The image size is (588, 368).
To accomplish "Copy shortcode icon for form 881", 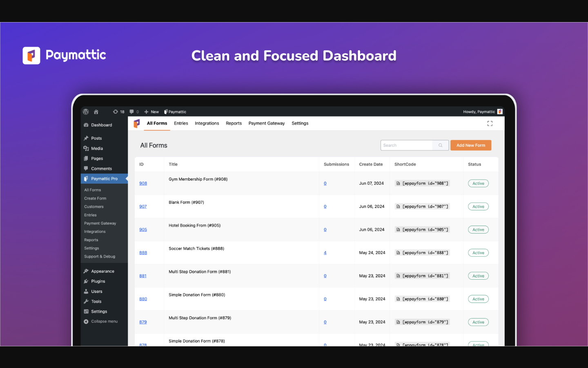I will point(398,276).
